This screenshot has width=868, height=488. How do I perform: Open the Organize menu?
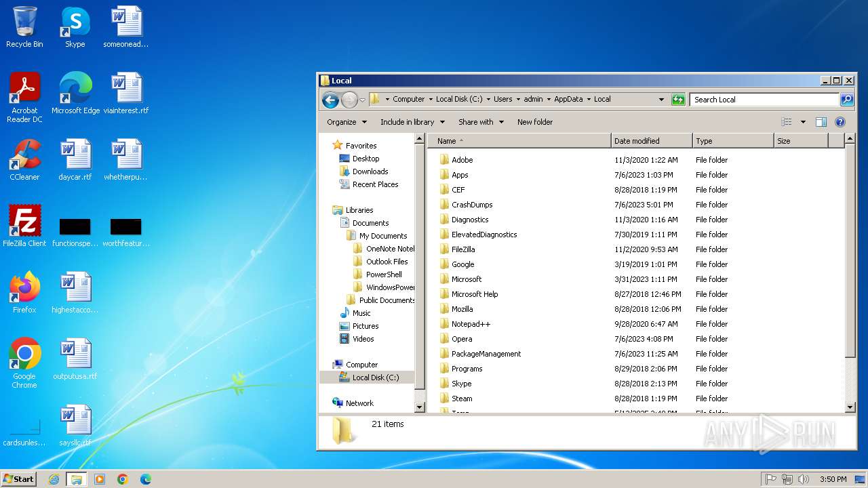coord(347,122)
